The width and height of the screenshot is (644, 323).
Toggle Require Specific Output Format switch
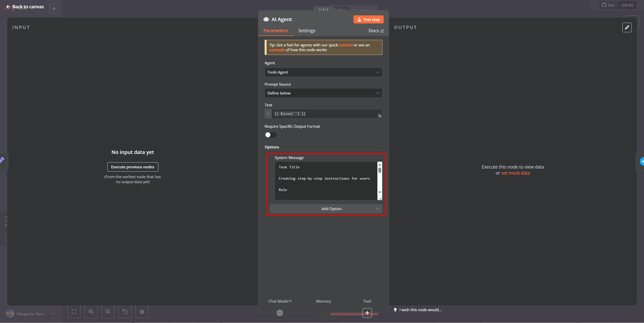pos(271,135)
